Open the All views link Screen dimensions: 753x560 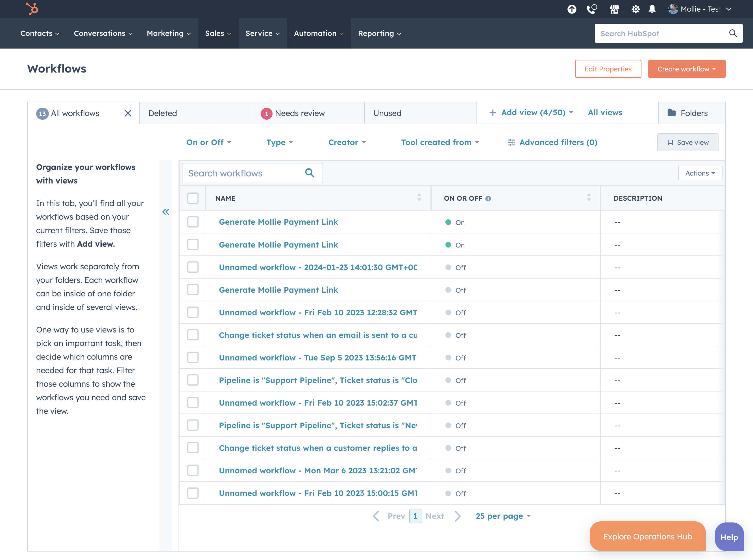(x=605, y=113)
